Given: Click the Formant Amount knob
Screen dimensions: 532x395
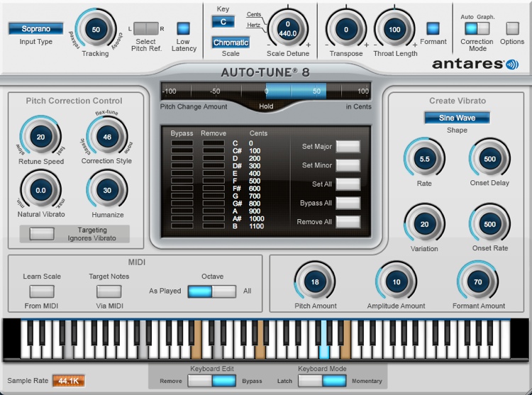Looking at the screenshot, I should (x=477, y=282).
